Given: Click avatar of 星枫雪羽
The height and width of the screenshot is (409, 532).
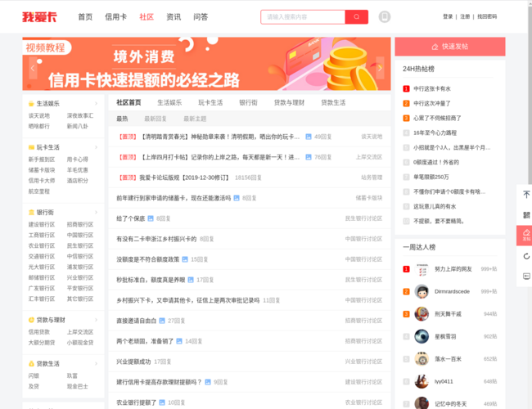Looking at the screenshot, I should 422,336.
